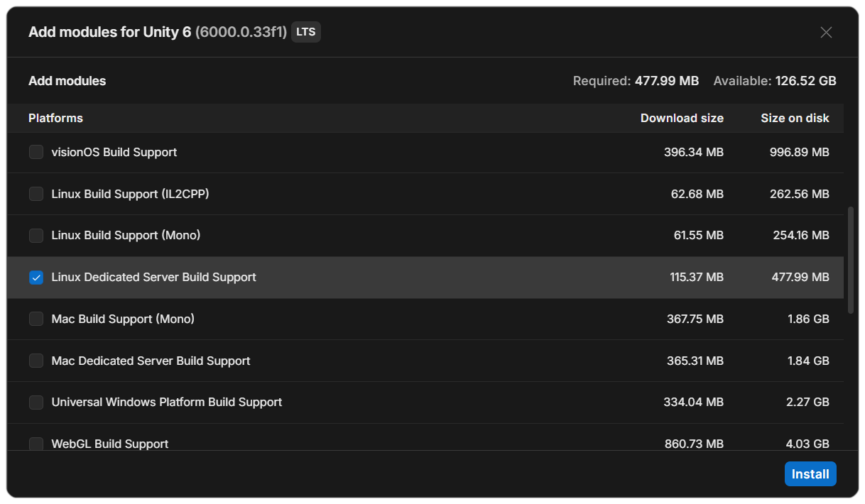Screen dimensions: 865x504
Task: Check the WebGL Build Support checkbox
Action: pos(36,444)
